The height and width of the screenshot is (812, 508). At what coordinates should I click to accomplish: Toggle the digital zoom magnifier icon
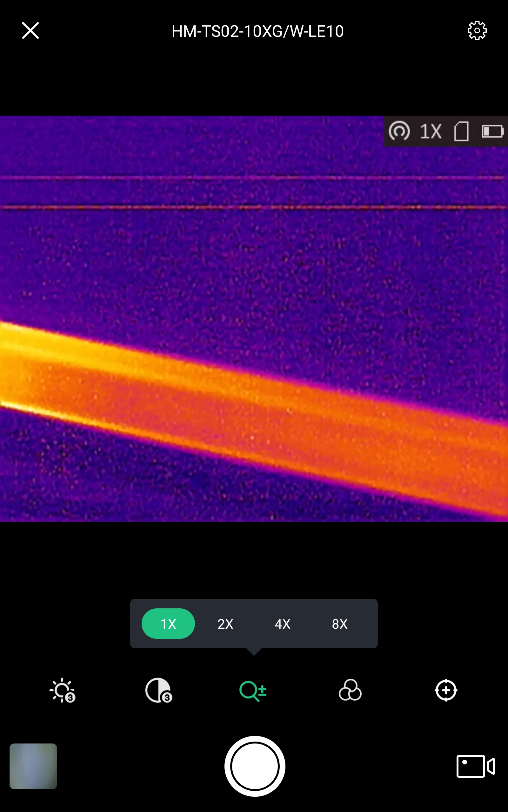(x=253, y=691)
